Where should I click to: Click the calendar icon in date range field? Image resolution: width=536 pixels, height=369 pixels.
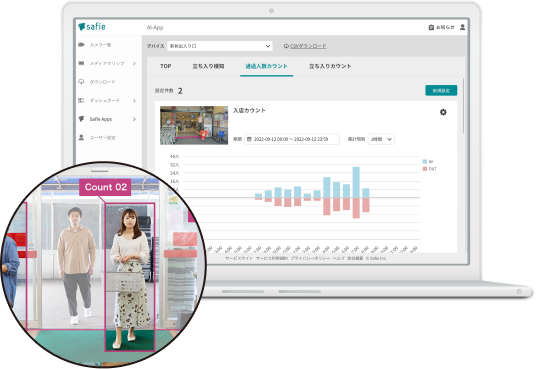coord(249,139)
